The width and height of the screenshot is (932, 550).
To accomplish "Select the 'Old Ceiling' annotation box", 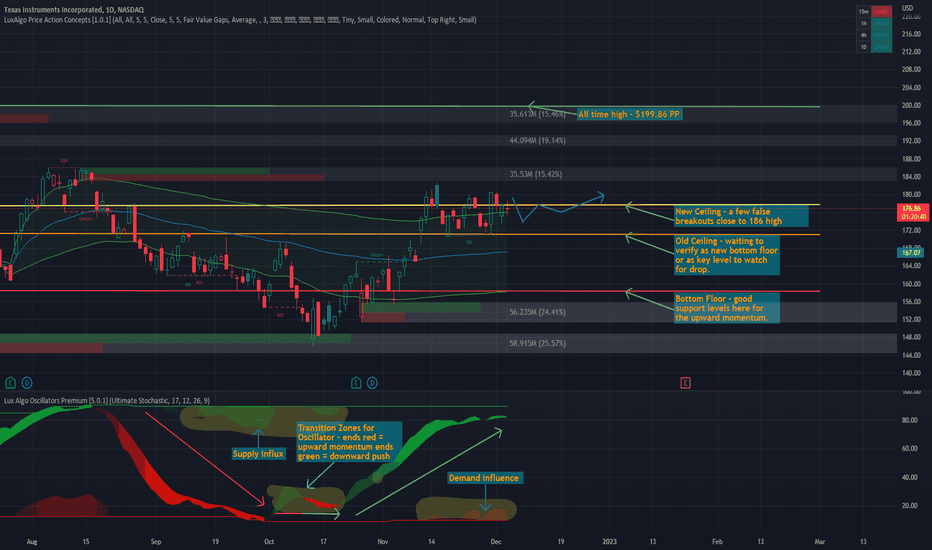I will [727, 255].
